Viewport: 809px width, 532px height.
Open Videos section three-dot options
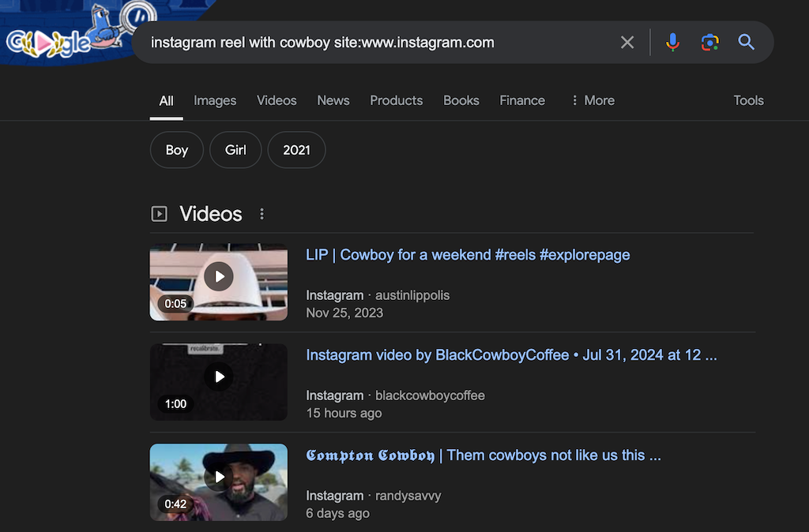262,214
